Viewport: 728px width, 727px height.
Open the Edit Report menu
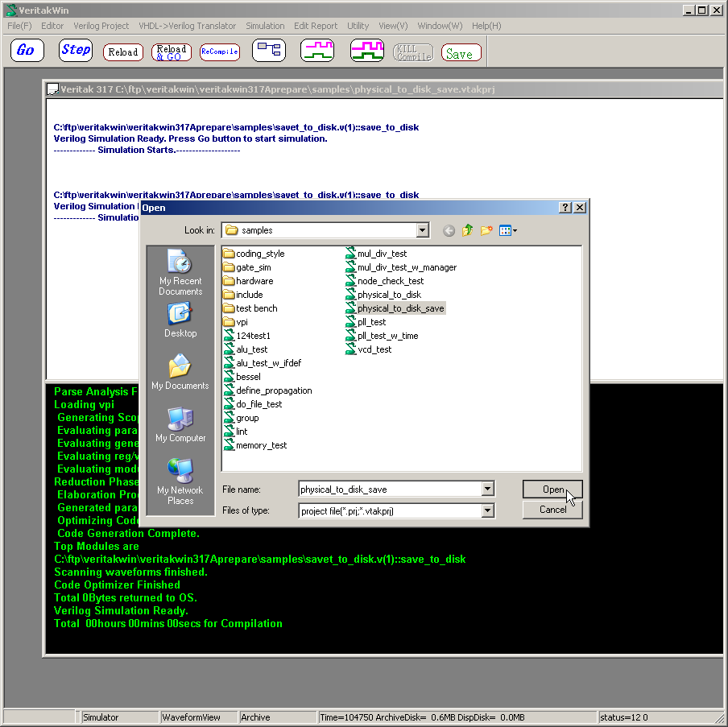point(316,26)
